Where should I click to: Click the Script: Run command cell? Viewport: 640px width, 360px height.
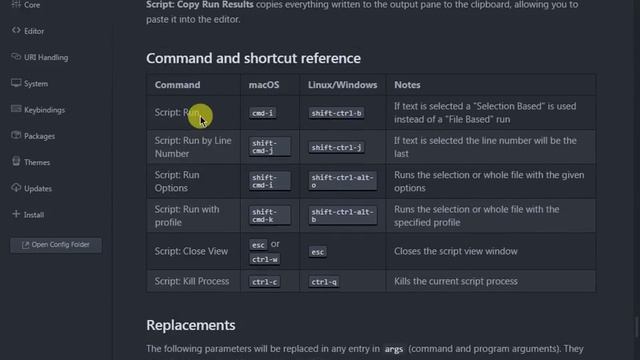(193, 113)
